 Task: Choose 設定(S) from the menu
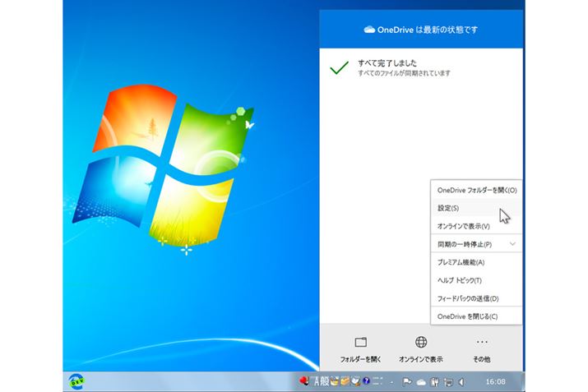click(476, 208)
